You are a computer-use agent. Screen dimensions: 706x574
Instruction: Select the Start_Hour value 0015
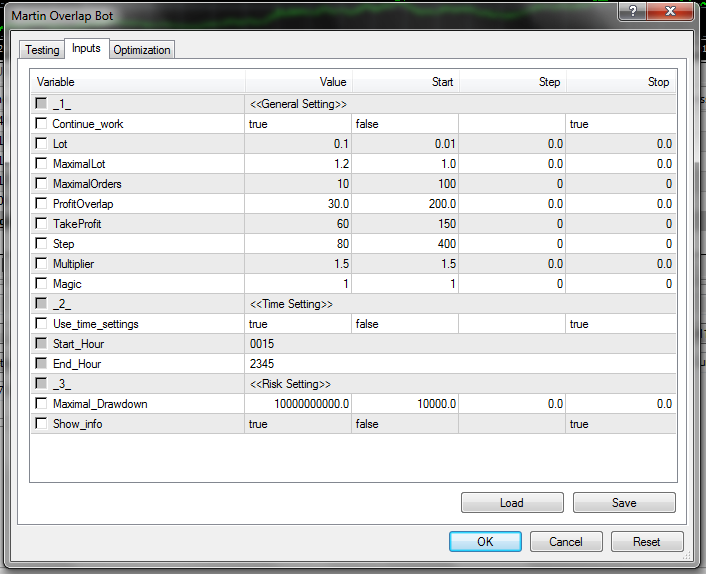point(460,343)
